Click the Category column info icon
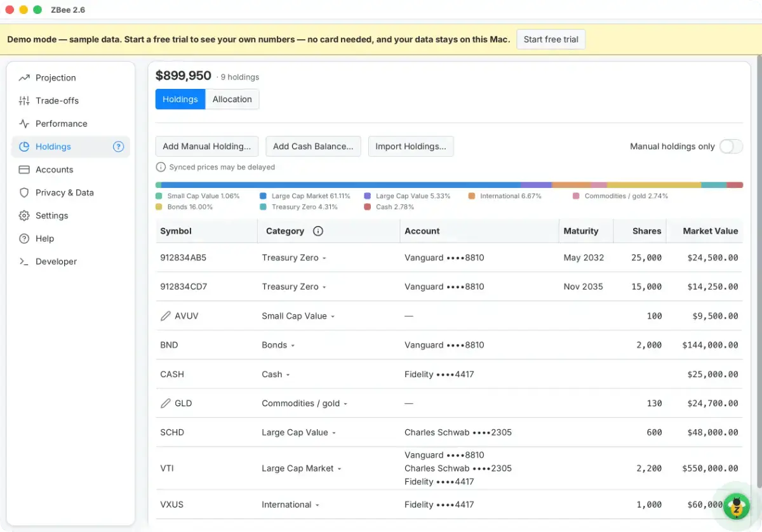The height and width of the screenshot is (532, 762). pos(318,231)
